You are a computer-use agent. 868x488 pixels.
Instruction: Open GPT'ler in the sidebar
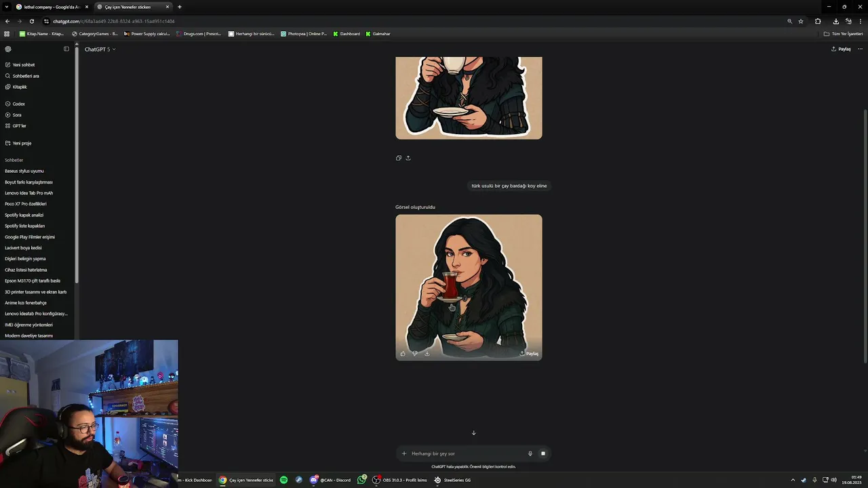pos(16,125)
